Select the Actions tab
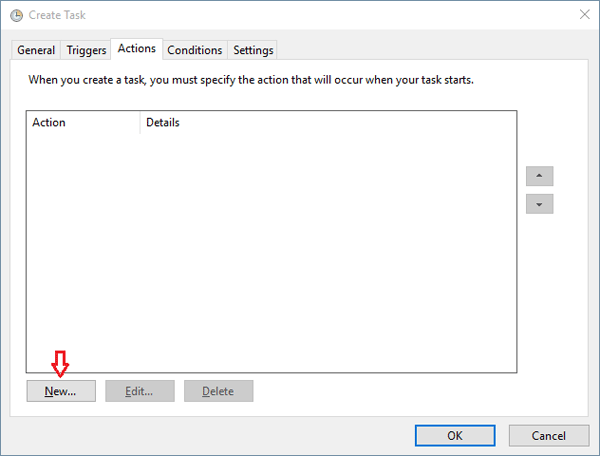The height and width of the screenshot is (456, 600). pos(137,49)
